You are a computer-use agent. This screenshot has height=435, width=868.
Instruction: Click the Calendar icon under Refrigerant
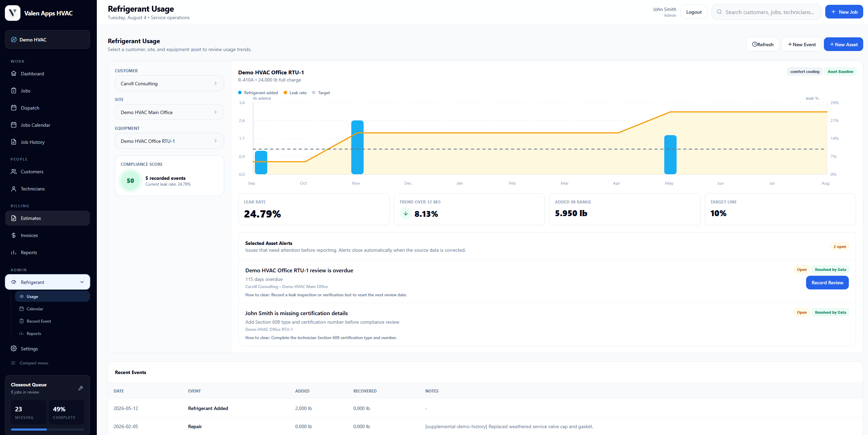click(x=22, y=309)
